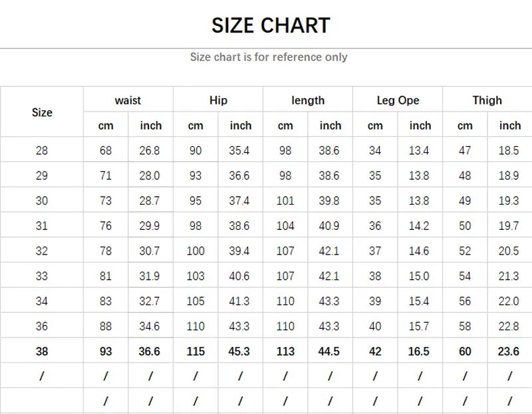532x414 pixels.
Task: Click size 32 in the Size column
Action: [42, 251]
